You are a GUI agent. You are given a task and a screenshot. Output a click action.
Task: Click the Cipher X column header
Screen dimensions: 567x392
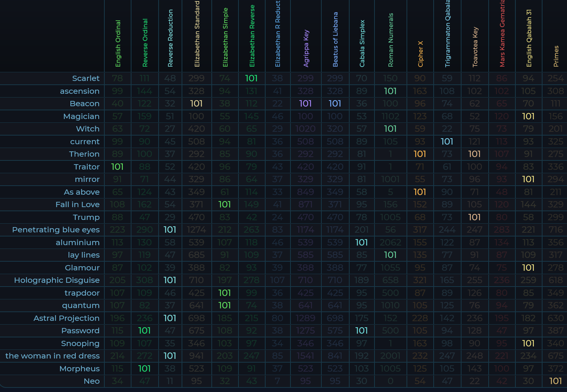click(x=420, y=54)
